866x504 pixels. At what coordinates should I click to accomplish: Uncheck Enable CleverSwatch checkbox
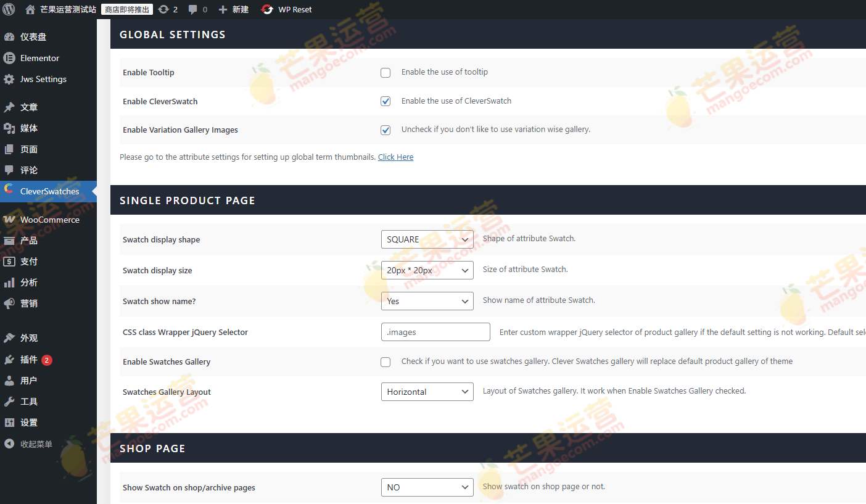[386, 101]
